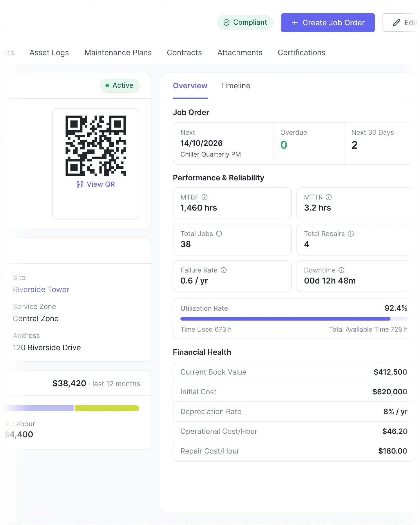
Task: Click the green dot in Active badge
Action: (x=107, y=85)
